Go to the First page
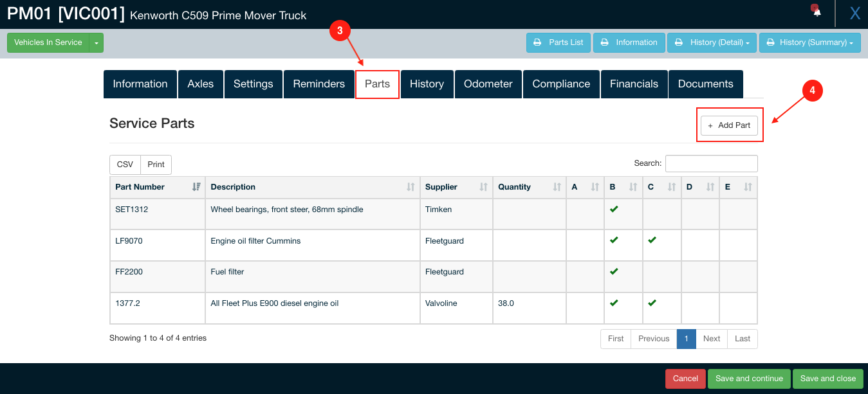Image resolution: width=868 pixels, height=394 pixels. tap(616, 339)
